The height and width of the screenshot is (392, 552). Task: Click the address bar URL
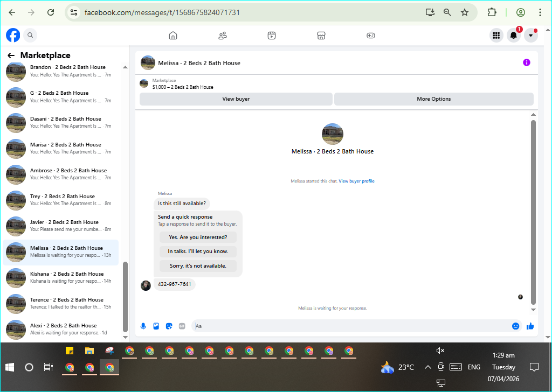162,13
